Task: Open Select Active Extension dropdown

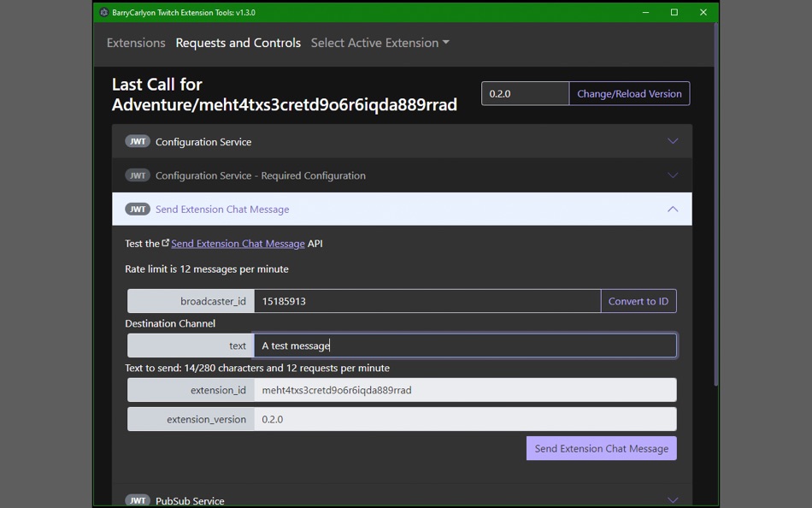Action: [380, 43]
